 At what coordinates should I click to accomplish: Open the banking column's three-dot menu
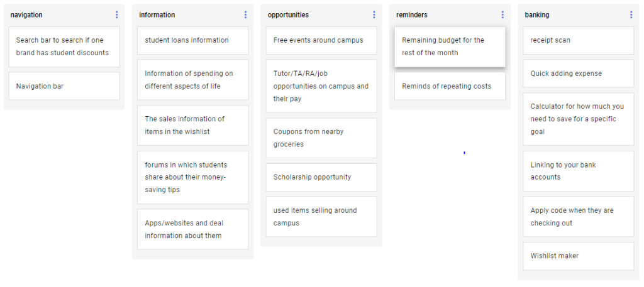[x=631, y=14]
